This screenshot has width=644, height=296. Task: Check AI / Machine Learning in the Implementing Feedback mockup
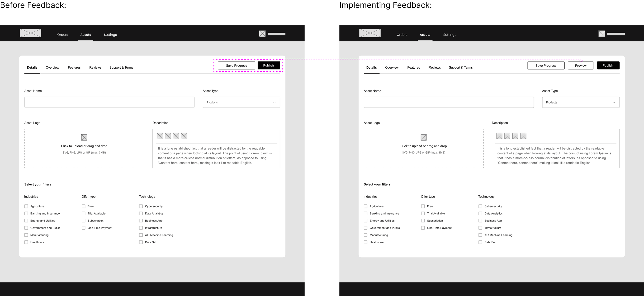480,235
